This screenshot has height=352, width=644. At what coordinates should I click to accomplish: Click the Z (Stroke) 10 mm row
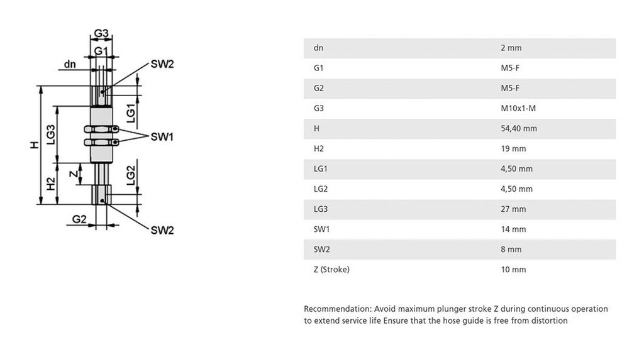click(x=460, y=270)
